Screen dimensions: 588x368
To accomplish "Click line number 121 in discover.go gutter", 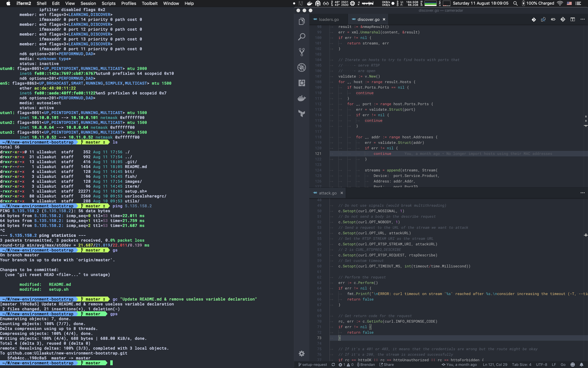I will tap(318, 154).
